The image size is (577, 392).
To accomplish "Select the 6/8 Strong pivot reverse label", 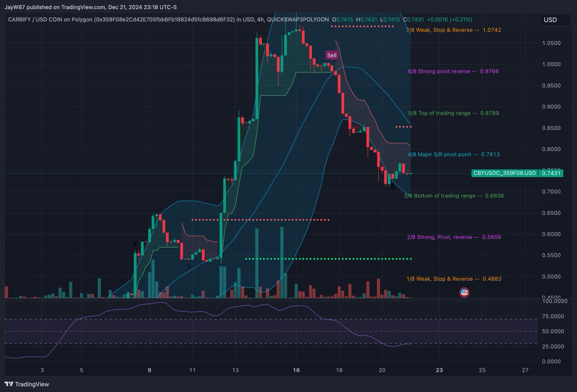I will pos(453,71).
